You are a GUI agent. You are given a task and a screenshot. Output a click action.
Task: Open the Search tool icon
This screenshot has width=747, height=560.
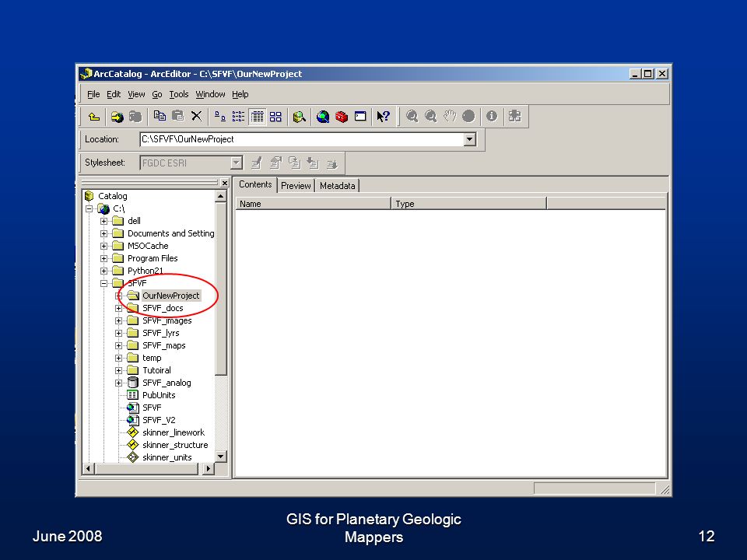[x=299, y=116]
